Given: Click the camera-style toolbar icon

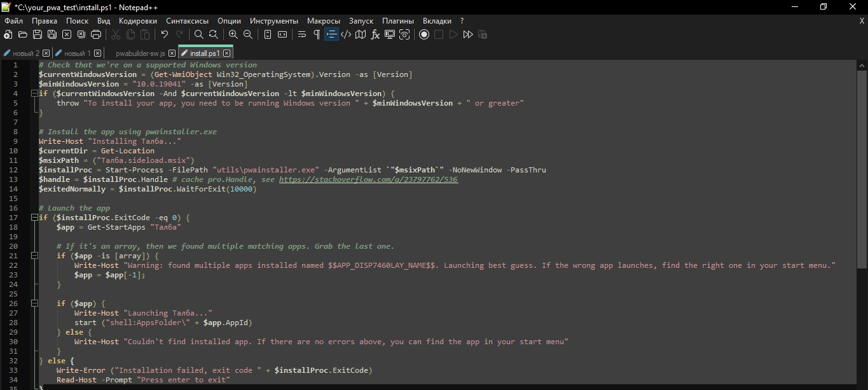Looking at the screenshot, I should pyautogui.click(x=404, y=34).
